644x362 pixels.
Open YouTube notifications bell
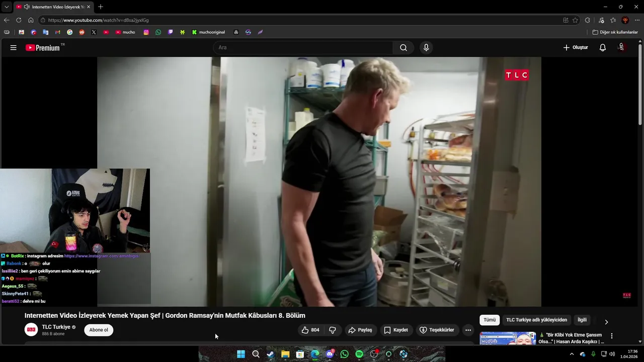pyautogui.click(x=603, y=47)
